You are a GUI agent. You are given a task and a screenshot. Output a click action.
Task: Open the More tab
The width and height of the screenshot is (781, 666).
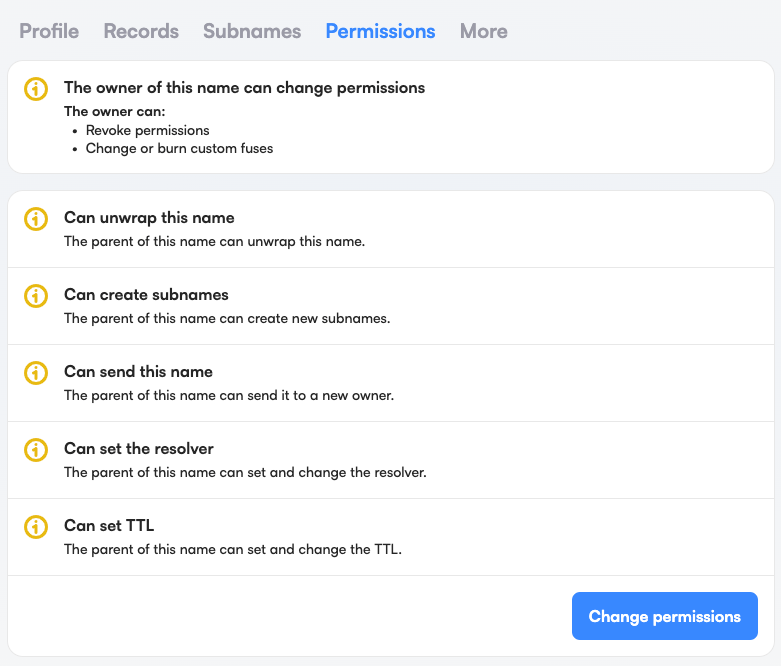coord(483,31)
